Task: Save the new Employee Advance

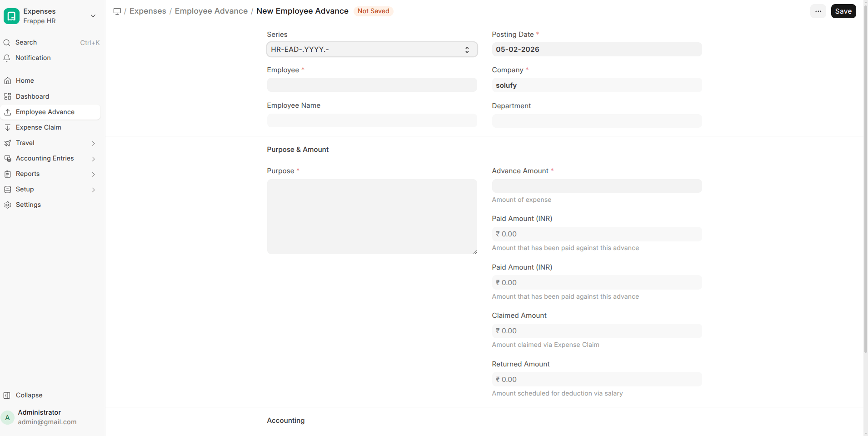Action: pyautogui.click(x=843, y=11)
